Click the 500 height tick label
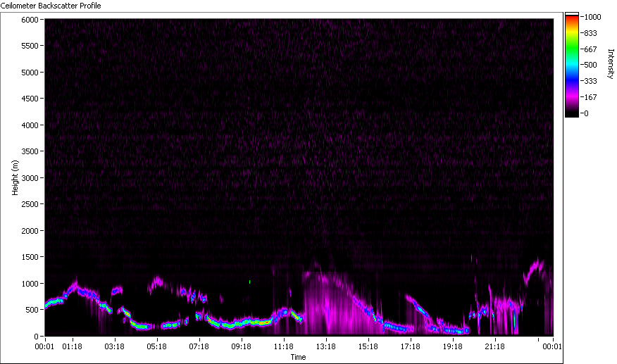This screenshot has height=364, width=617. coord(32,310)
